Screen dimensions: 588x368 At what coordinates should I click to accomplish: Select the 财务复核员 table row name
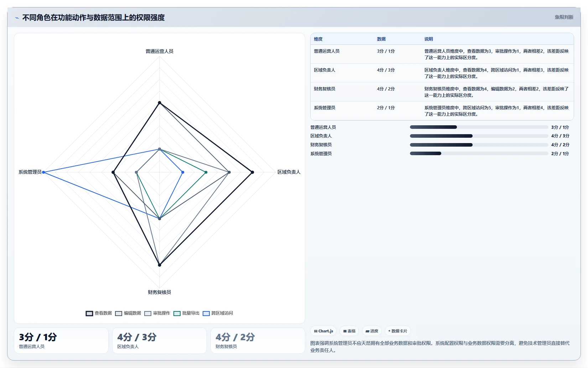(324, 89)
